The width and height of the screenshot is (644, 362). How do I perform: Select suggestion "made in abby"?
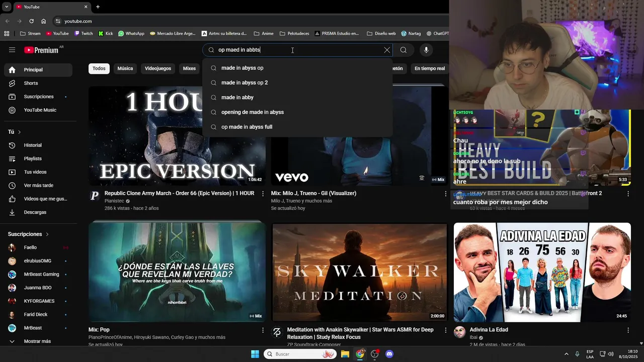(x=297, y=97)
